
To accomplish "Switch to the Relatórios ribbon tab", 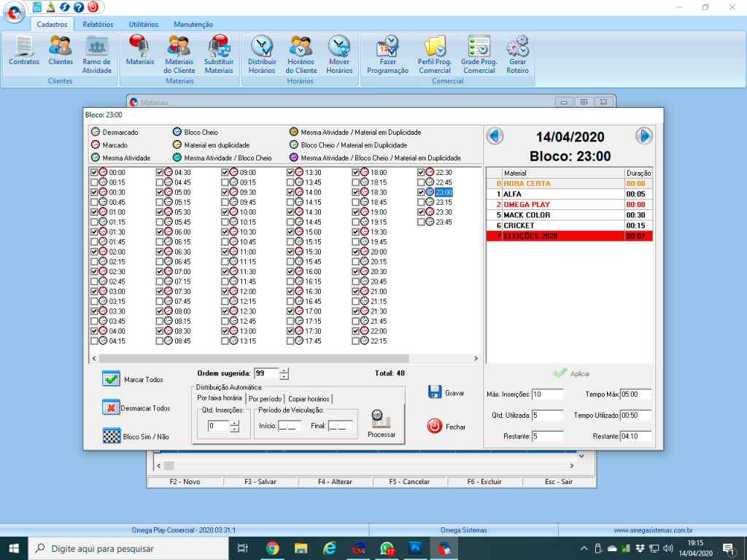I will pos(98,24).
